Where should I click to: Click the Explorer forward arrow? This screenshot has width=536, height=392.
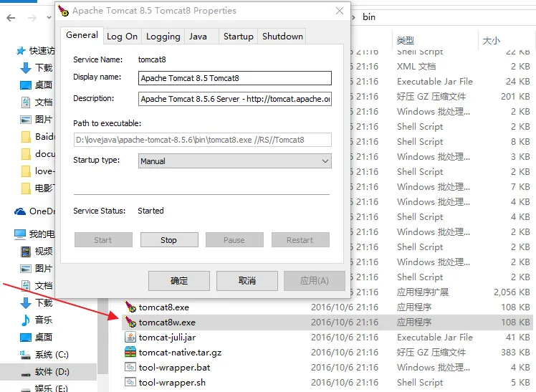32,18
